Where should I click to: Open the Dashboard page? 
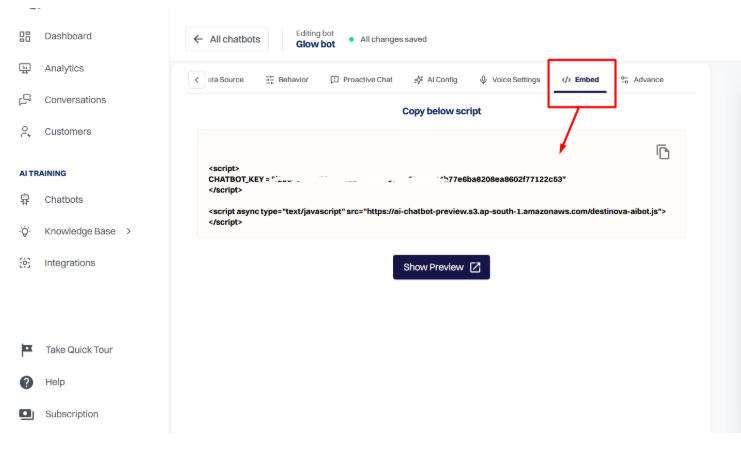click(68, 36)
